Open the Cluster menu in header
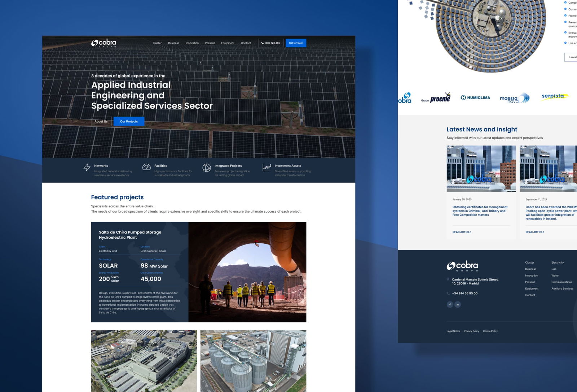 (157, 43)
